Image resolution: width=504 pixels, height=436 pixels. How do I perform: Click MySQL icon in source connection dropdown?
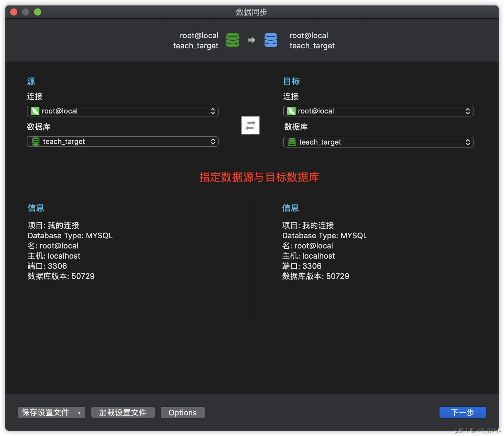click(35, 111)
